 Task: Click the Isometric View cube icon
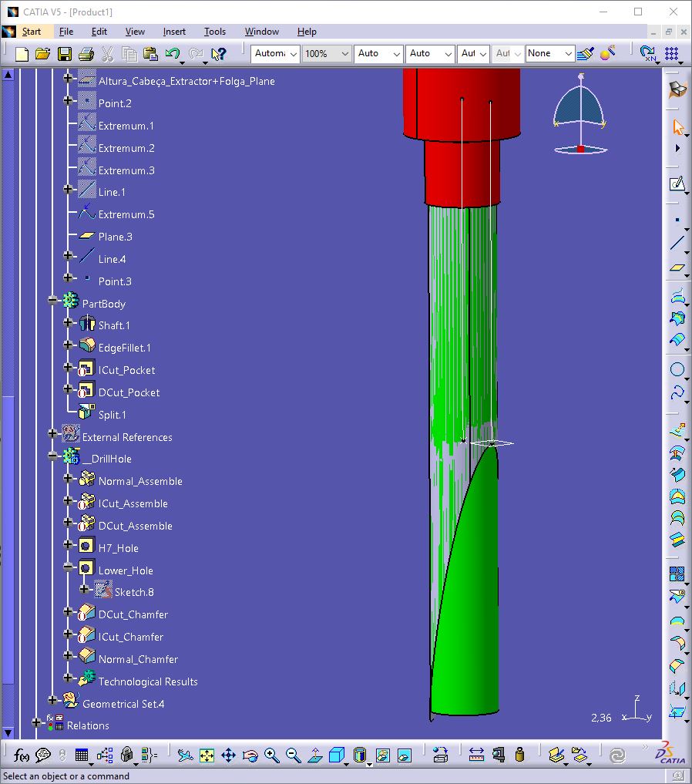pyautogui.click(x=337, y=755)
